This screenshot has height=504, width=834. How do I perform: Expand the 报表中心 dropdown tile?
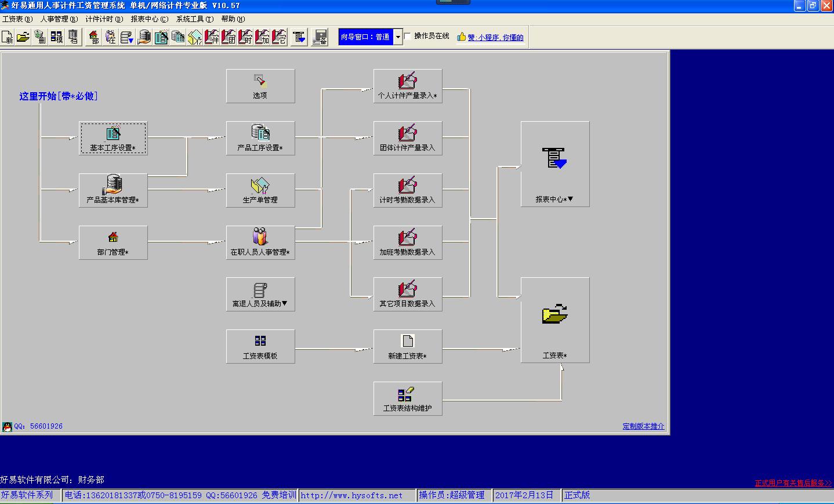(555, 164)
